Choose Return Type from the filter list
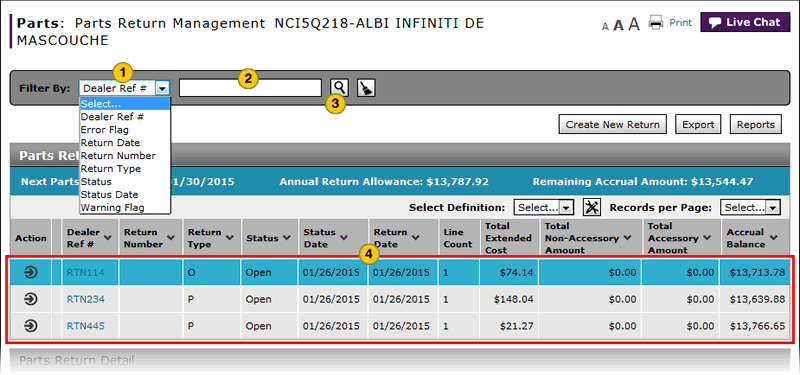The height and width of the screenshot is (375, 800). coord(111,169)
